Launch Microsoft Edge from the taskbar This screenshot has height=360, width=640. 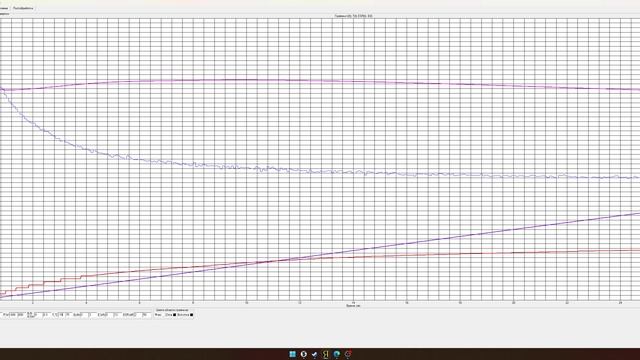336,354
